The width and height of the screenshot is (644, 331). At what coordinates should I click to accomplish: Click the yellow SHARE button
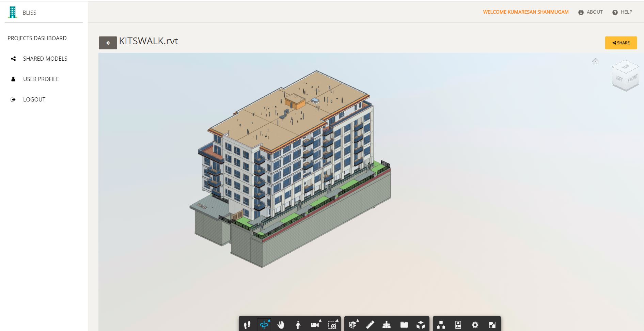(x=621, y=43)
